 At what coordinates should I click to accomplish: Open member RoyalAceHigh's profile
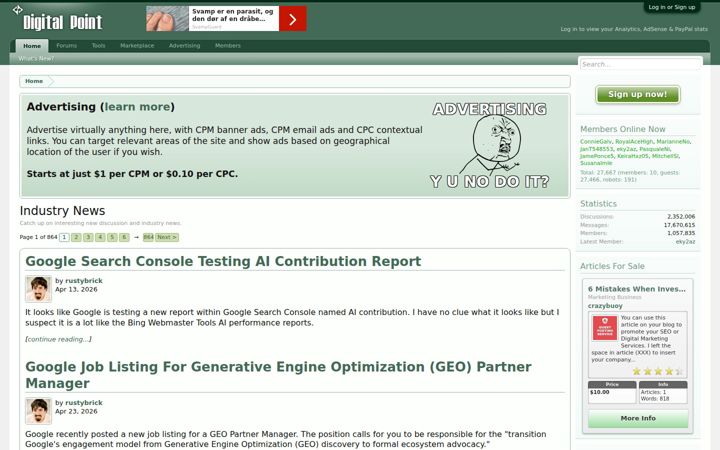tap(634, 142)
